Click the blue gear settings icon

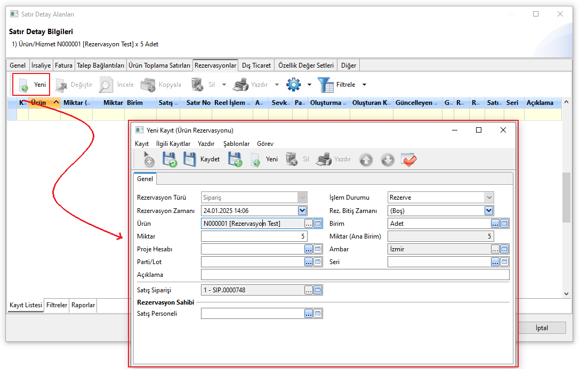coord(293,85)
